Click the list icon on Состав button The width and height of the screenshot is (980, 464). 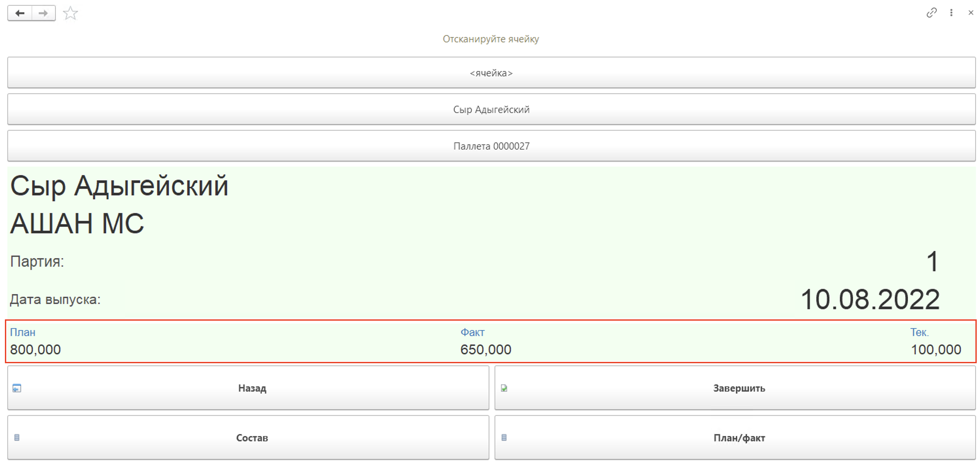(17, 438)
